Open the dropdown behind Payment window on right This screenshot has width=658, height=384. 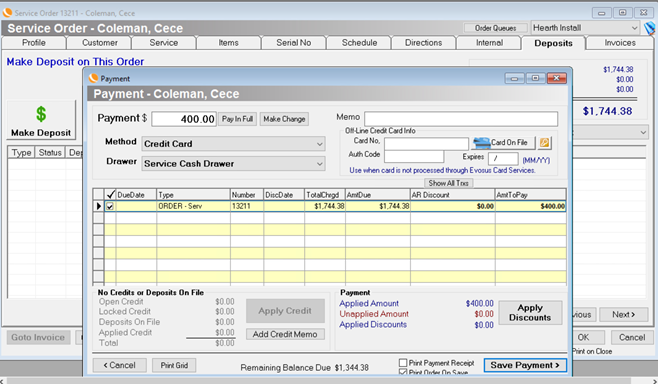[643, 133]
